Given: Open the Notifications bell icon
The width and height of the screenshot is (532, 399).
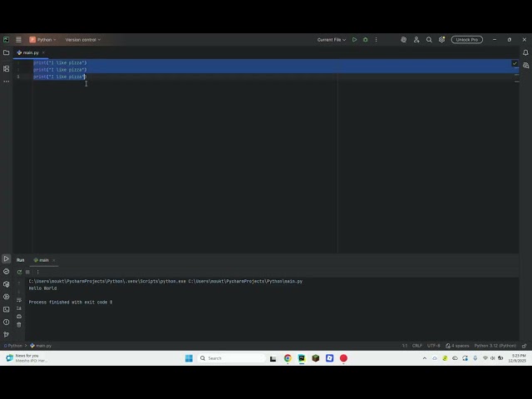Looking at the screenshot, I should click(x=525, y=52).
